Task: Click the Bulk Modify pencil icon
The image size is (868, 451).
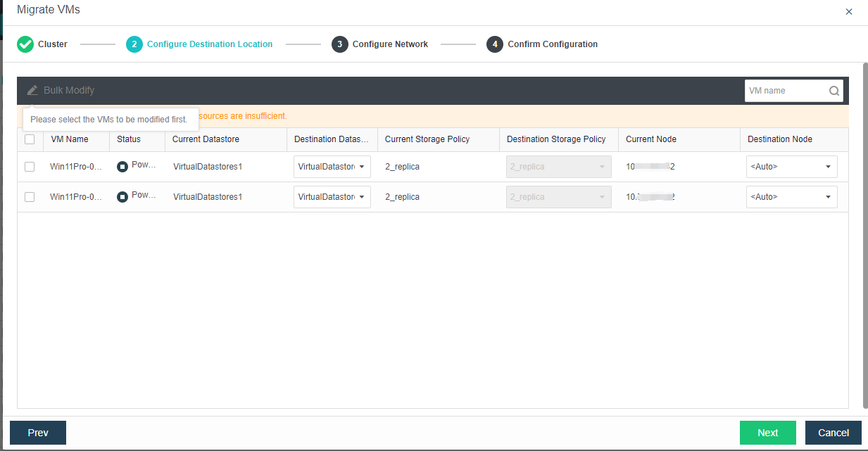Action: coord(32,90)
